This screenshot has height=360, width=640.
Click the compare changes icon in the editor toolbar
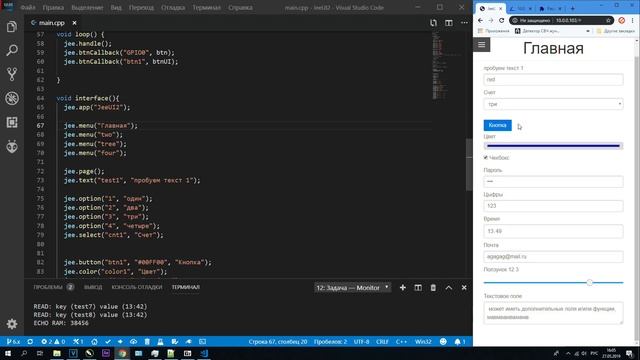pyautogui.click(x=433, y=23)
